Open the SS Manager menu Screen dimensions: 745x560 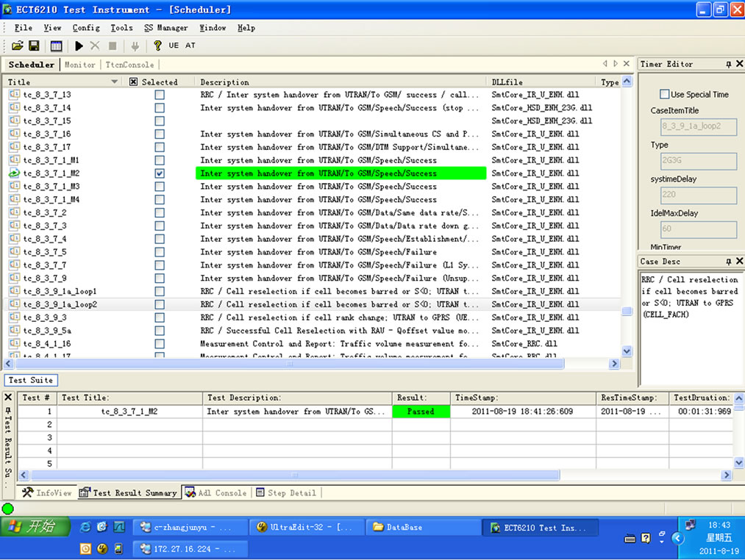point(165,28)
